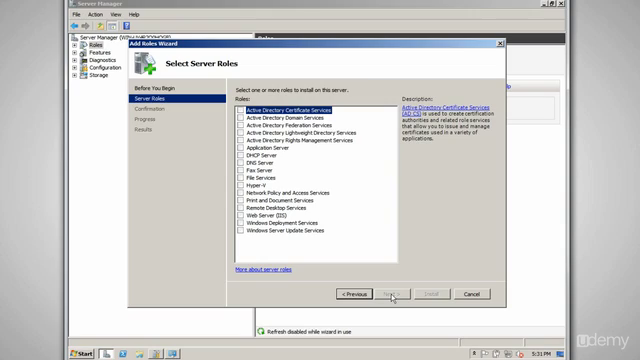Open the Help menu
Image resolution: width=640 pixels, height=360 pixels.
(x=134, y=14)
